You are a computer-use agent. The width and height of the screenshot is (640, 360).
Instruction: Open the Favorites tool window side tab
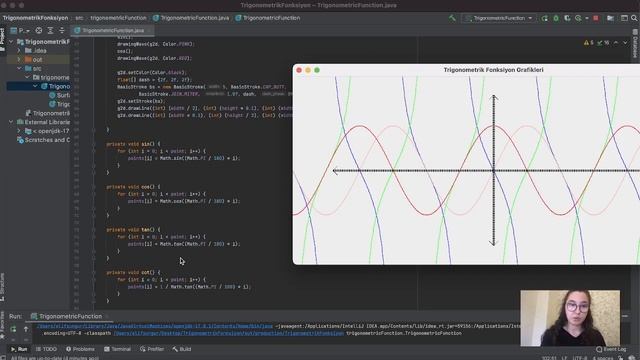[x=2, y=325]
